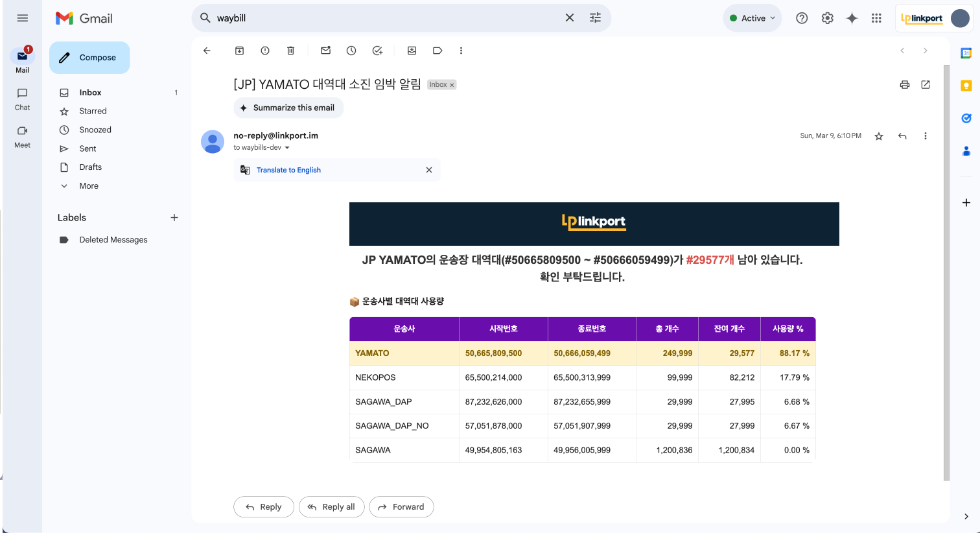Screen dimensions: 980x533
Task: Click the SAGAWA_DAP_NO row name
Action: [x=392, y=426]
